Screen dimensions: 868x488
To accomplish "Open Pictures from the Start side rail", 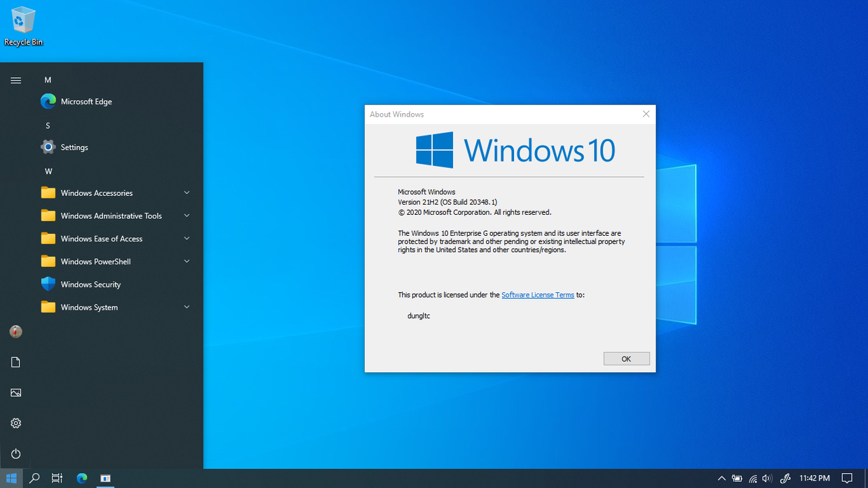I will [16, 393].
